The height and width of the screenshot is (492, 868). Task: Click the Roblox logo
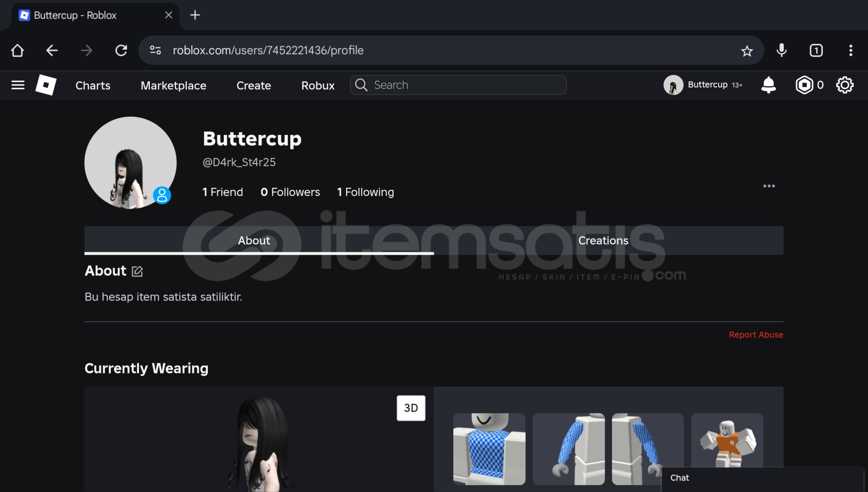46,85
